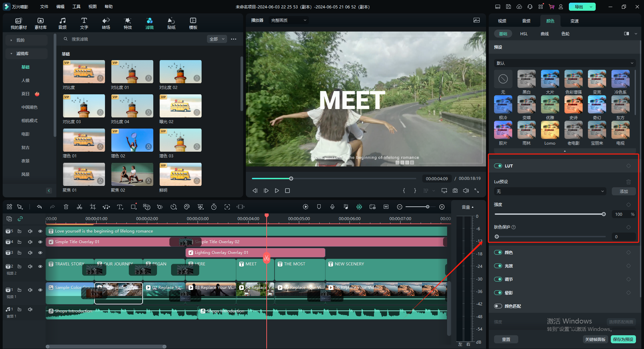The image size is (644, 349).
Task: Click the undo arrow in timeline toolbar
Action: (39, 207)
